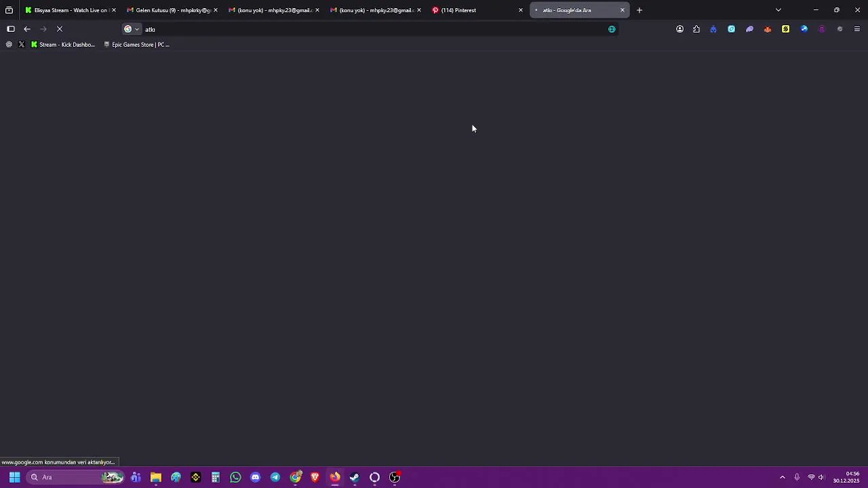Close the Elisyaa Stream tab

[114, 10]
